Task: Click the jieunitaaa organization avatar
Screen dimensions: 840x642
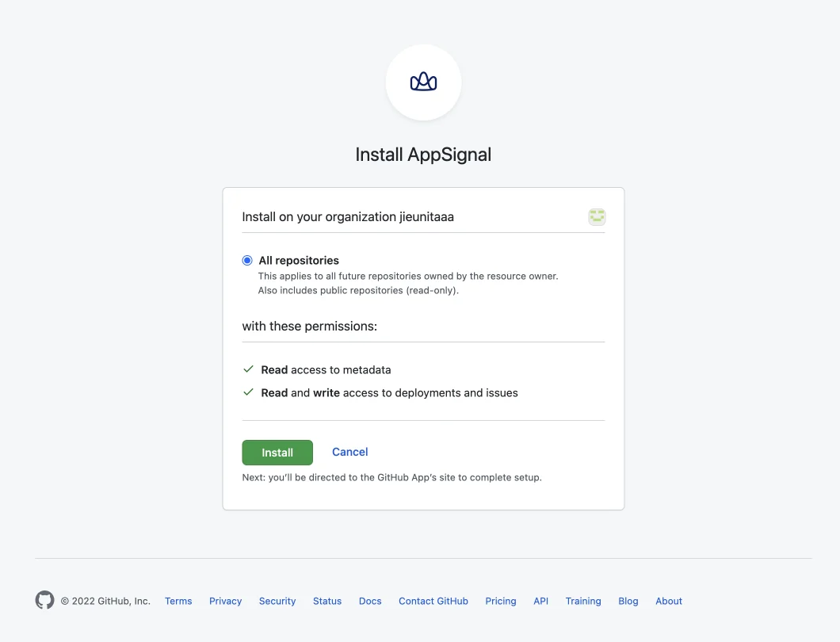Action: 596,216
